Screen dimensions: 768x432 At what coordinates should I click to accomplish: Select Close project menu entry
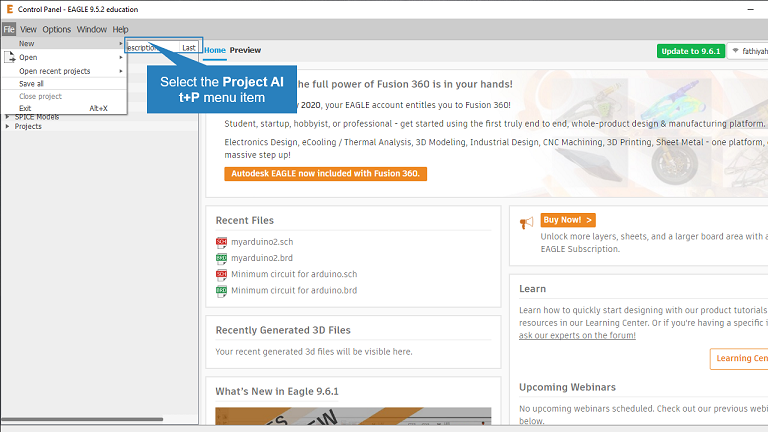[x=64, y=96]
